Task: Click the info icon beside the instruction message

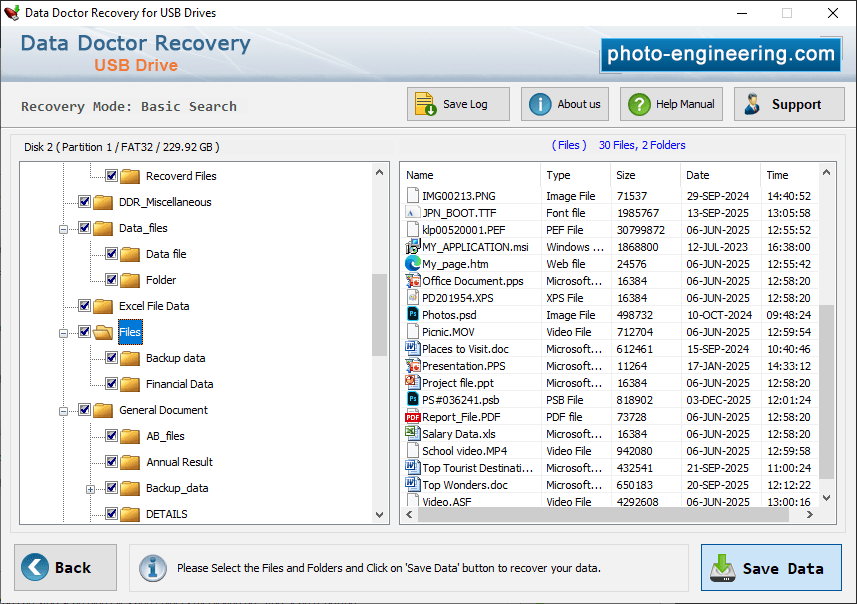Action: (x=152, y=568)
